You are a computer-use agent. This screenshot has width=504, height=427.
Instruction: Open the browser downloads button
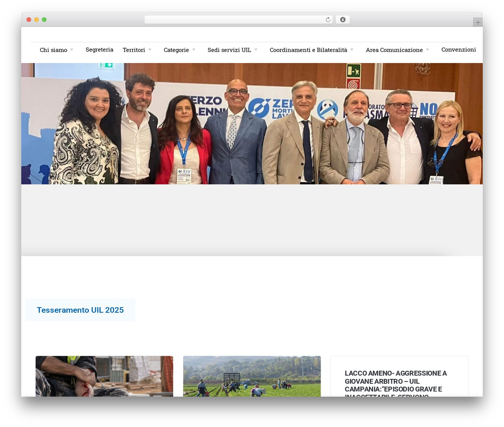(343, 20)
